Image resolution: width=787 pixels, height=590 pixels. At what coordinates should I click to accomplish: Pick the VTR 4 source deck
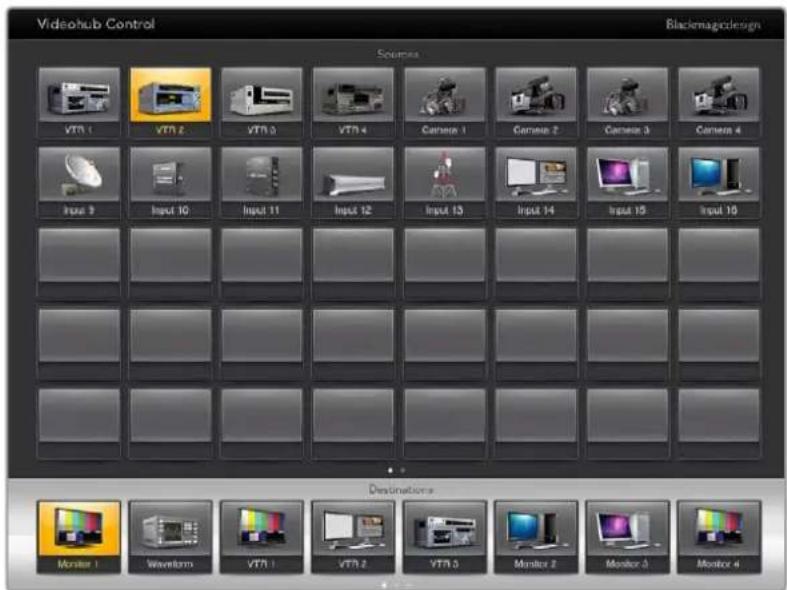tap(353, 102)
